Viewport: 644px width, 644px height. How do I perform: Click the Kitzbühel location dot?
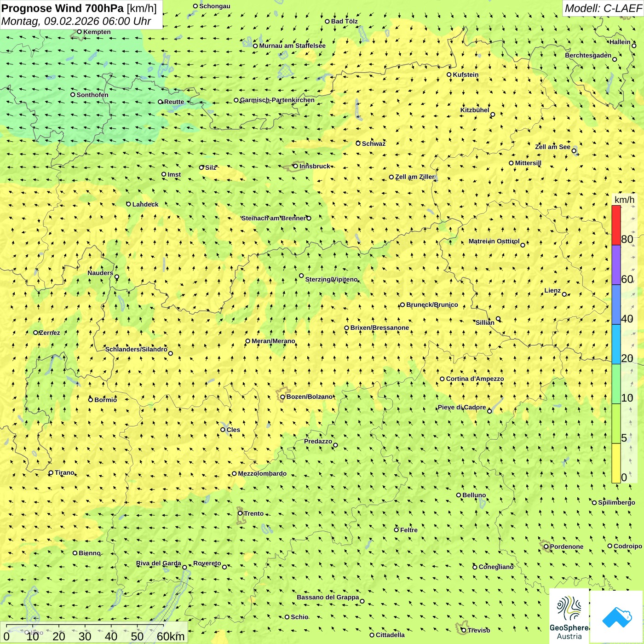493,115
